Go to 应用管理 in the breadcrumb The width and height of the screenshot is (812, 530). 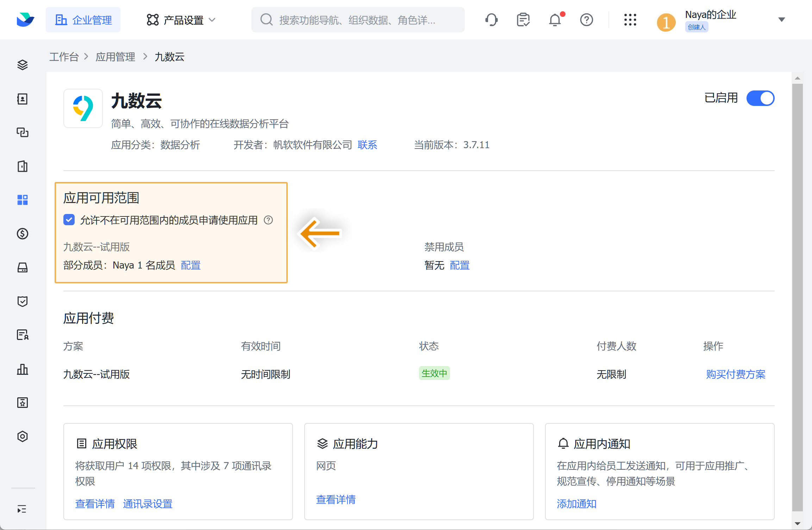(x=115, y=57)
